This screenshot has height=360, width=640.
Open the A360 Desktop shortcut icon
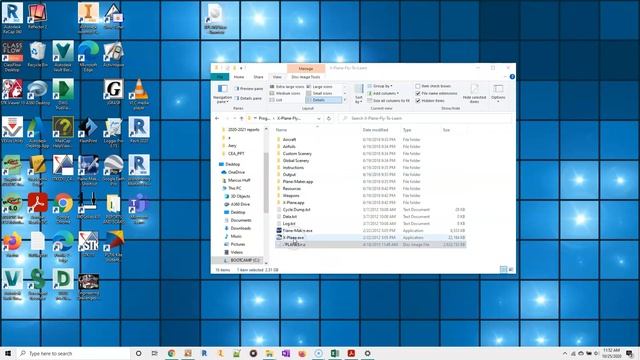click(x=38, y=92)
